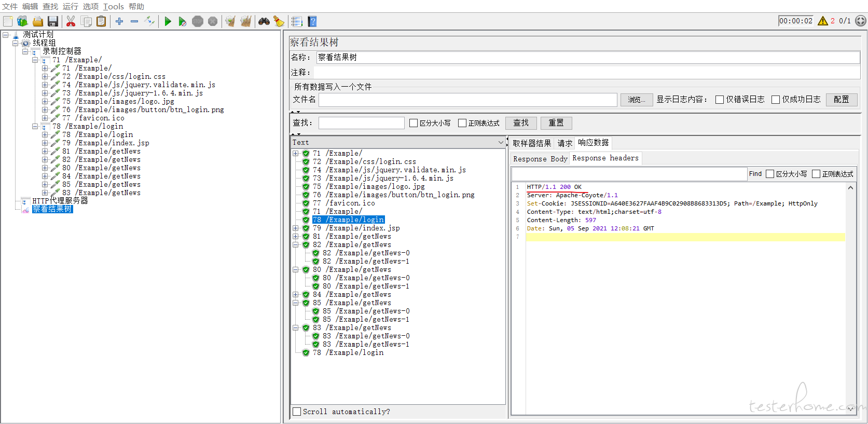Open the 运行 menu
868x424 pixels.
click(71, 6)
